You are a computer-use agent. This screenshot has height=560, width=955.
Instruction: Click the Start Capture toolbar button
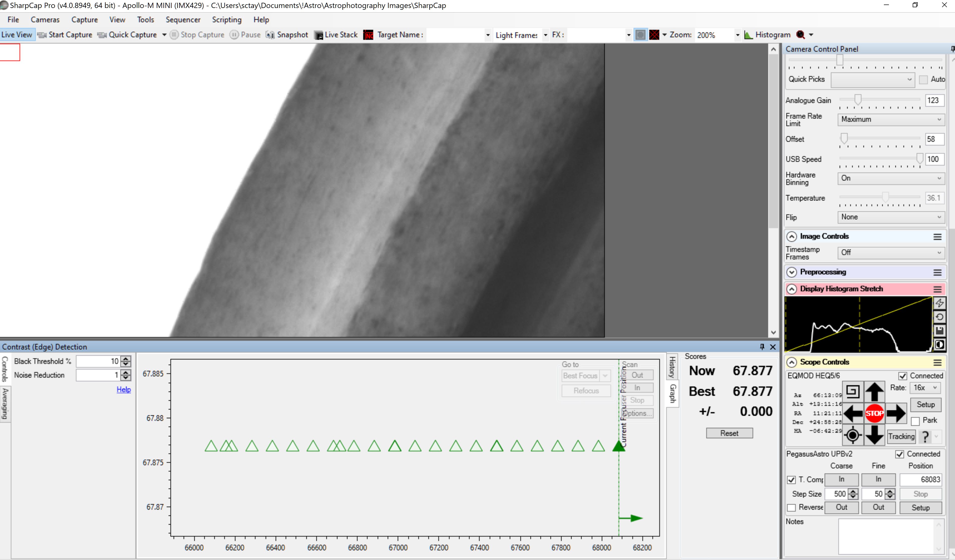(65, 35)
